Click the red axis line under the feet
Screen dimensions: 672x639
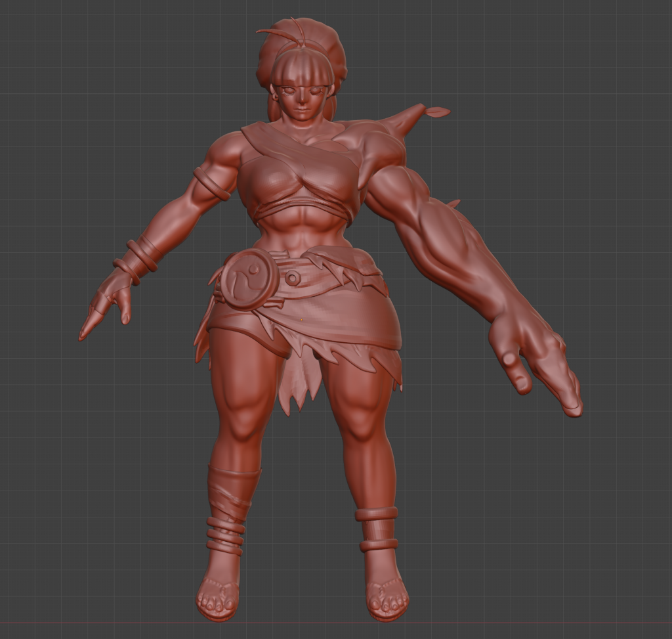(x=525, y=623)
